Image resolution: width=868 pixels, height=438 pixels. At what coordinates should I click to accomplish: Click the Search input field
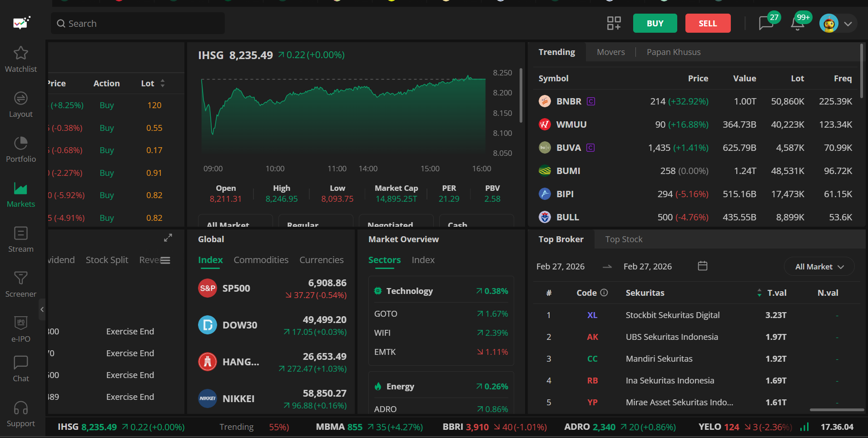pyautogui.click(x=138, y=24)
